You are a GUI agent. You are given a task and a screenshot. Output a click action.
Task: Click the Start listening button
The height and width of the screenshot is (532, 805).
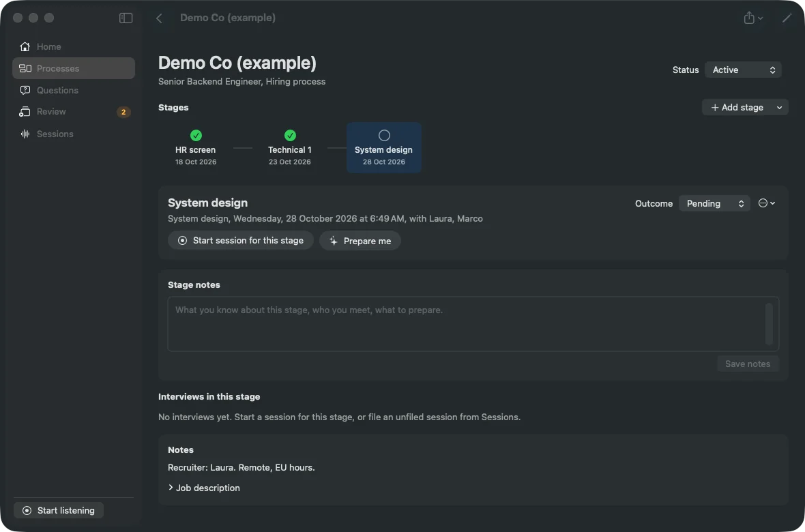tap(59, 510)
